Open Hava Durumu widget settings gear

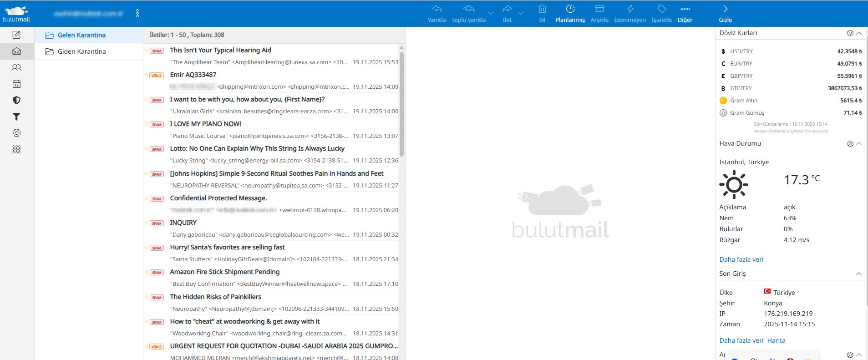(850, 143)
